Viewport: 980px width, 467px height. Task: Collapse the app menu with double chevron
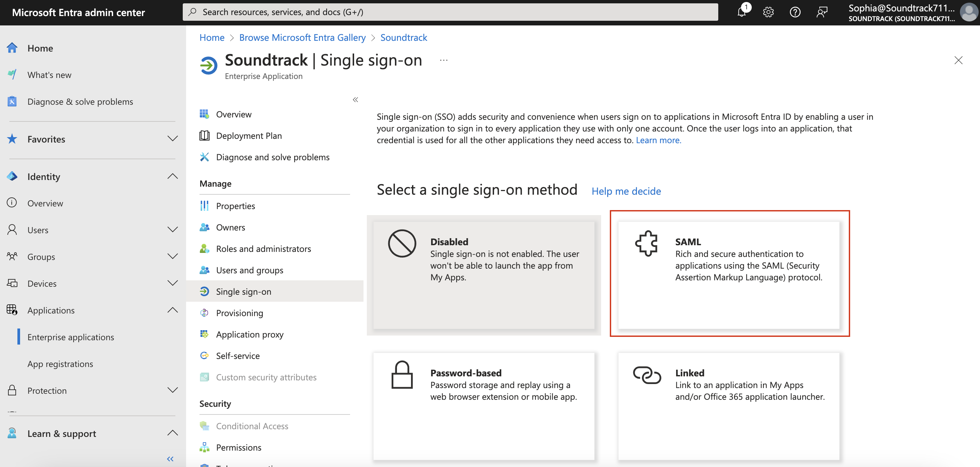[x=355, y=100]
